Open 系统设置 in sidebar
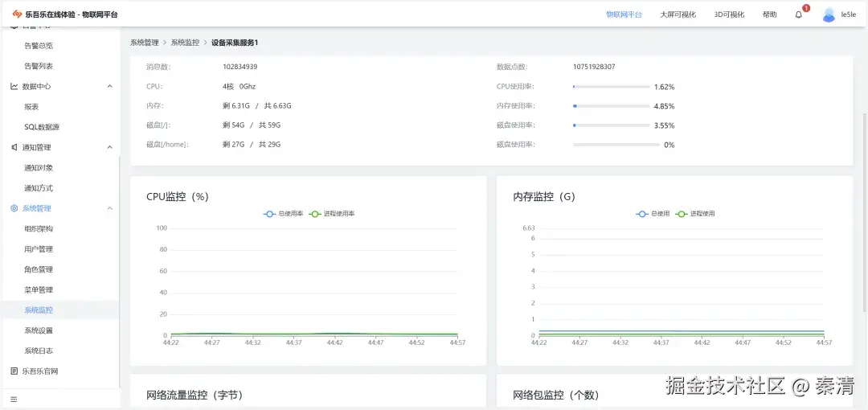 39,330
